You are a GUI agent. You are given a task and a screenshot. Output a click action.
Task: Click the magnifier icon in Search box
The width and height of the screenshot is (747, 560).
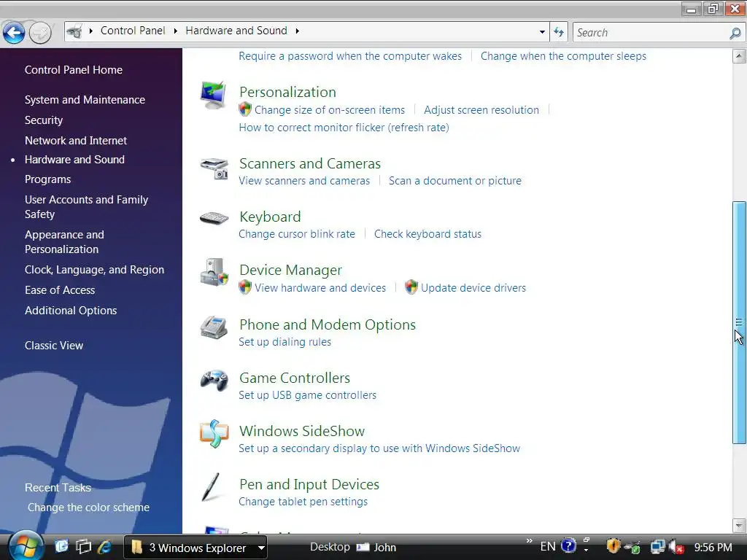click(x=735, y=33)
